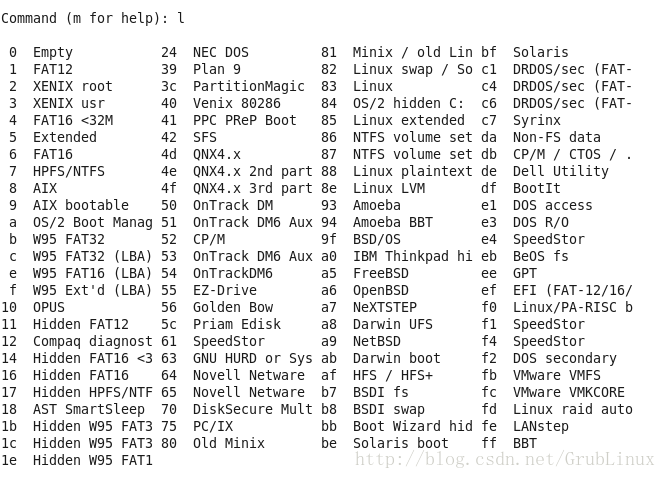Click the blog.csdn.net/GrubLinux watermark URL
Screen dimensions: 666x479
pyautogui.click(x=506, y=460)
